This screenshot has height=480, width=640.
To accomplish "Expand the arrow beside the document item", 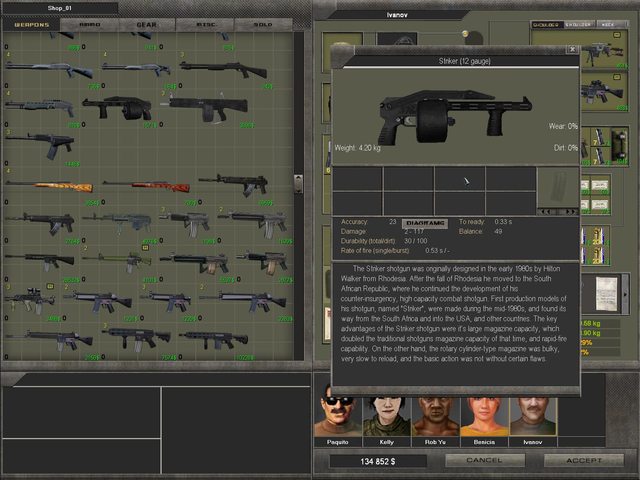I will [x=624, y=294].
